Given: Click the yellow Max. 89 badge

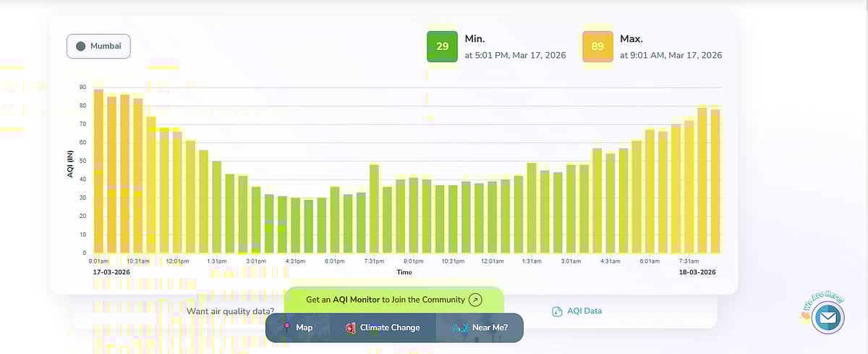Looking at the screenshot, I should click(597, 46).
